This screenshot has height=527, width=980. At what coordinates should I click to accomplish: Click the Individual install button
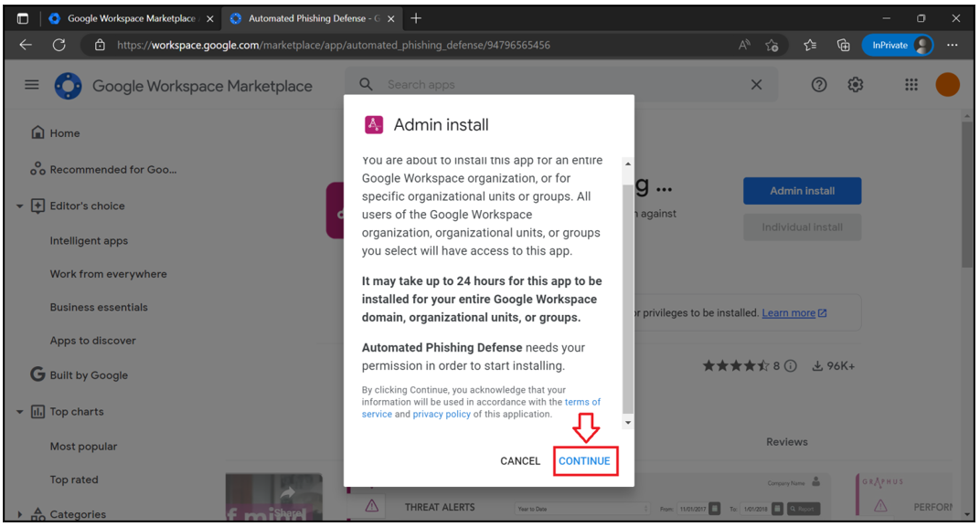pos(802,227)
